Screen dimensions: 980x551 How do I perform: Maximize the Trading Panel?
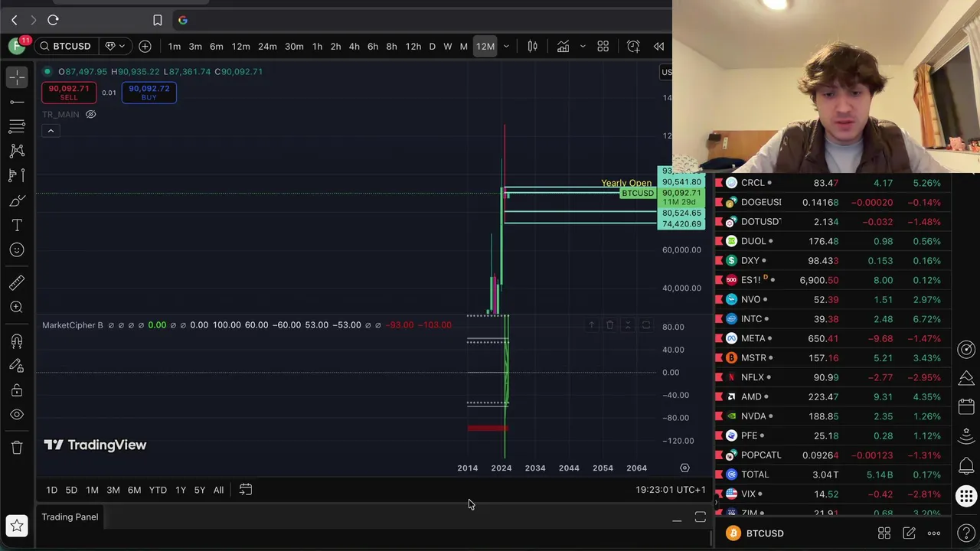700,518
